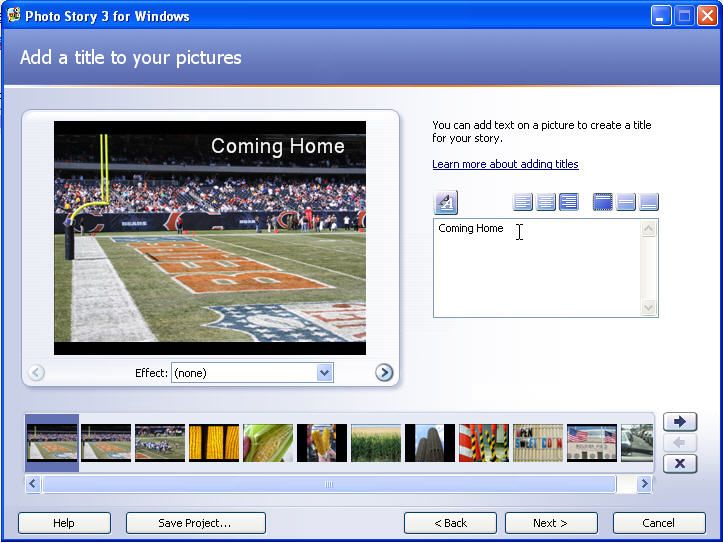Select hand holding corn thumbnail
Screen dimensions: 723x543
click(322, 443)
